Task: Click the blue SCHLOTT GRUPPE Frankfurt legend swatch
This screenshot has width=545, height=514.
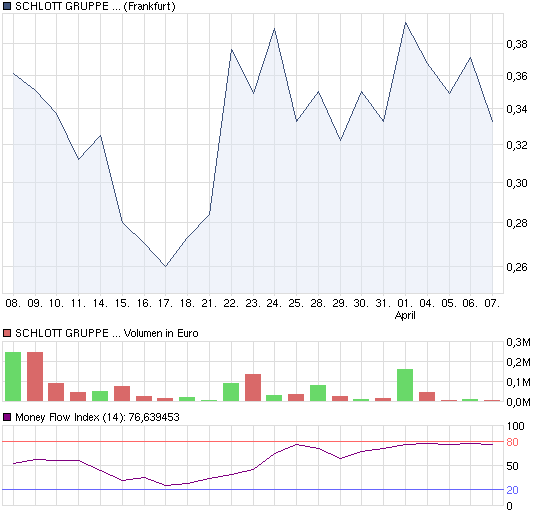Action: tap(7, 6)
